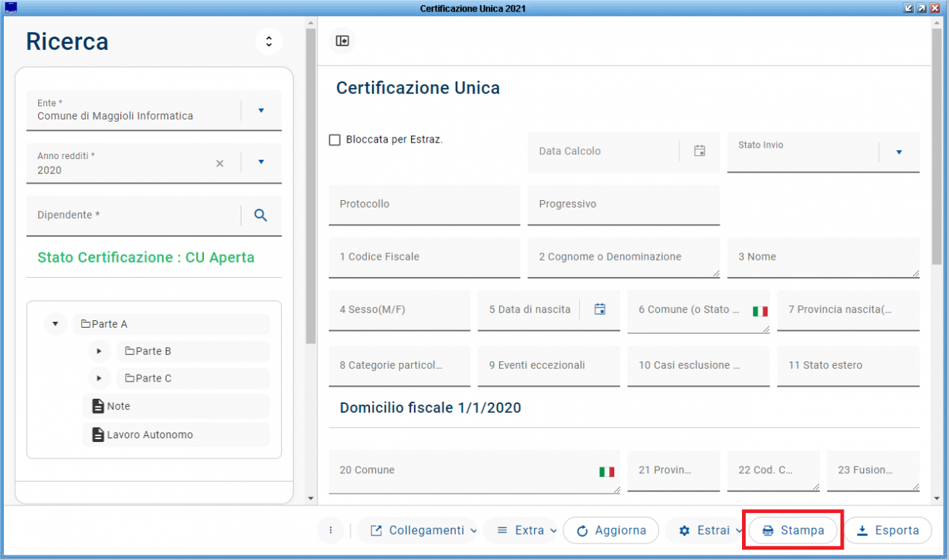Image resolution: width=949 pixels, height=560 pixels.
Task: Expand the Parte B tree node
Action: [99, 351]
